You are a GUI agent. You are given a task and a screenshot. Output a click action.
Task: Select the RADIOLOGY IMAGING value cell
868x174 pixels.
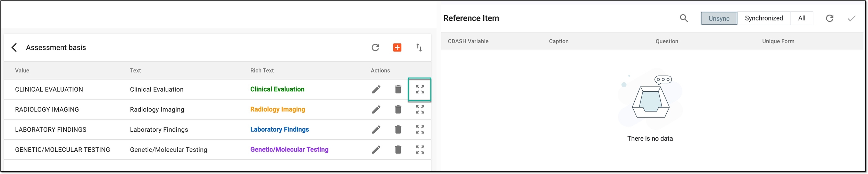click(47, 110)
